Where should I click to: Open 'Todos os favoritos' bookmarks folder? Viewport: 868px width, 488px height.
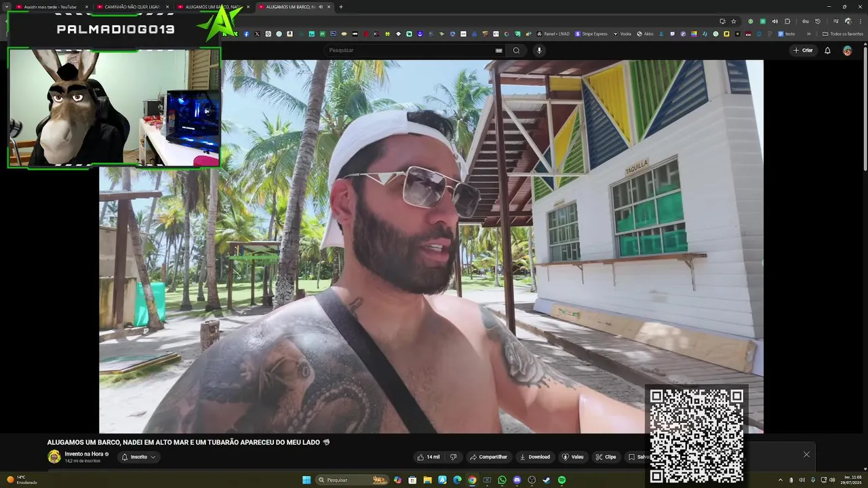[842, 34]
